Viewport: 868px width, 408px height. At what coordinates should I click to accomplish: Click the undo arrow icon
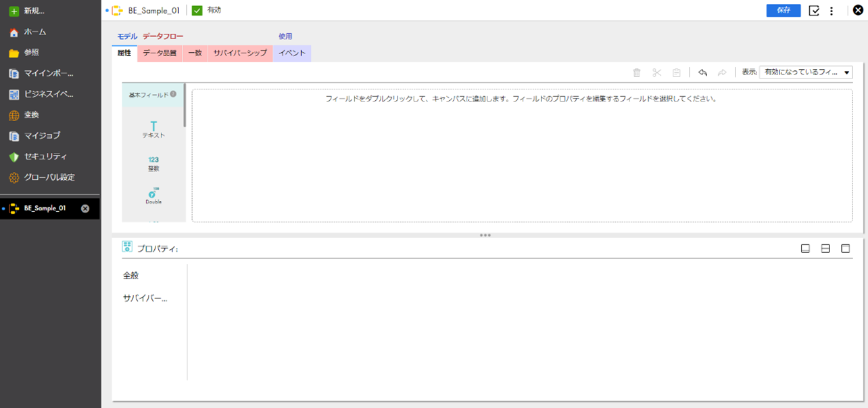702,72
